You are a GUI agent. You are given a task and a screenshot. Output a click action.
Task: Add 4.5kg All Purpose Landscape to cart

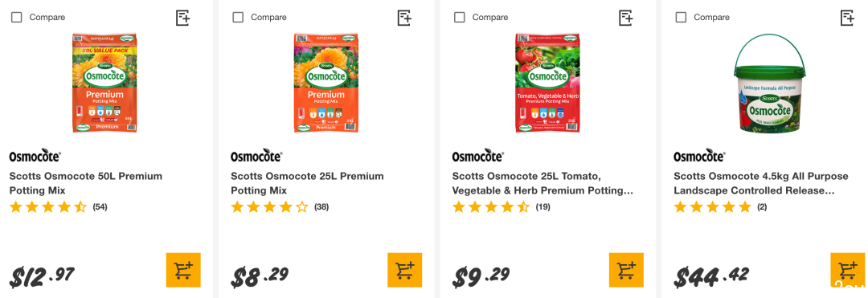(x=848, y=270)
